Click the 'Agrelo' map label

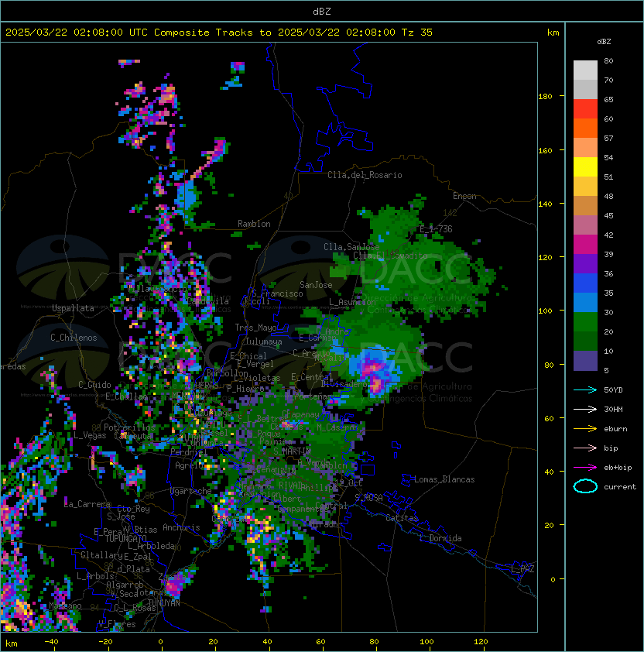click(x=189, y=465)
